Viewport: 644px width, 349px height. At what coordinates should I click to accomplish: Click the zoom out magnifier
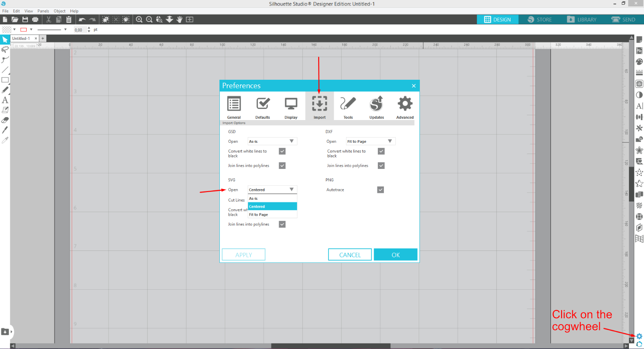(x=149, y=19)
